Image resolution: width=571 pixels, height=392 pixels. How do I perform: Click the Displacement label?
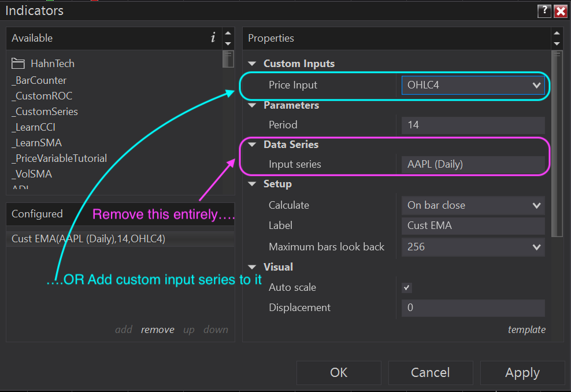[x=300, y=308]
